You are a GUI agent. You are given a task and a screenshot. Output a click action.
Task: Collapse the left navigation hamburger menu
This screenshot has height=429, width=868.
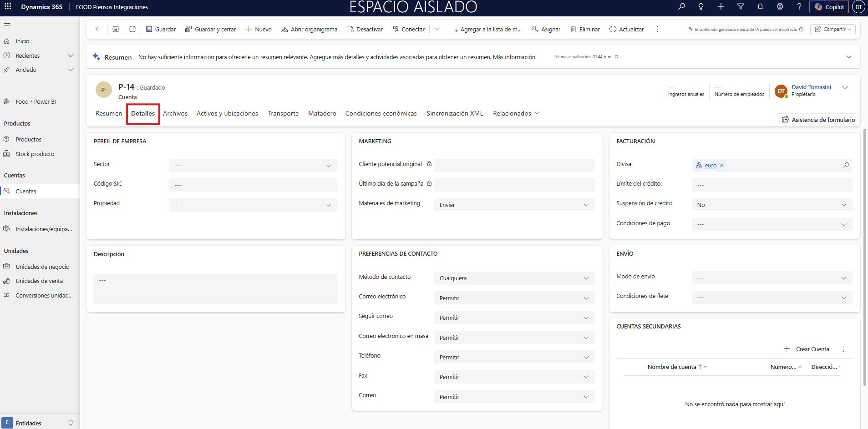coord(7,25)
